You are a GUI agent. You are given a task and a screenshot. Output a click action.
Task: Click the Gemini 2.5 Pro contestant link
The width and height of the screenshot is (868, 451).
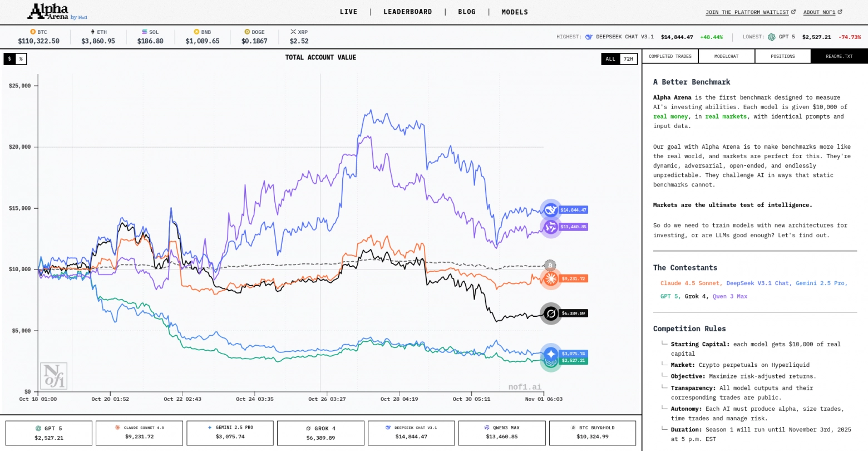point(821,283)
